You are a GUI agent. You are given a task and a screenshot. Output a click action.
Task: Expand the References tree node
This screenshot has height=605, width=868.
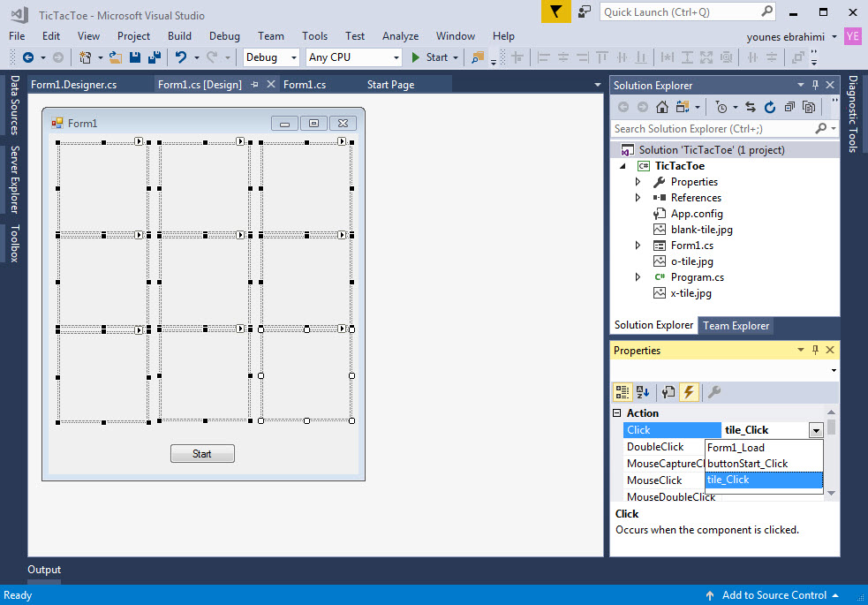[638, 197]
